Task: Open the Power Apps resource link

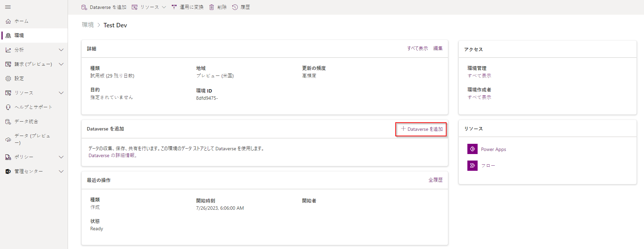Action: (493, 149)
